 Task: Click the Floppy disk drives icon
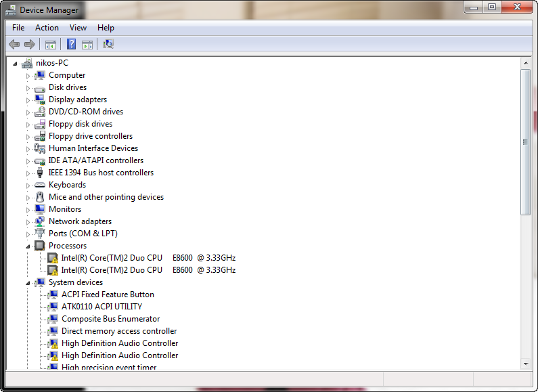coord(40,124)
